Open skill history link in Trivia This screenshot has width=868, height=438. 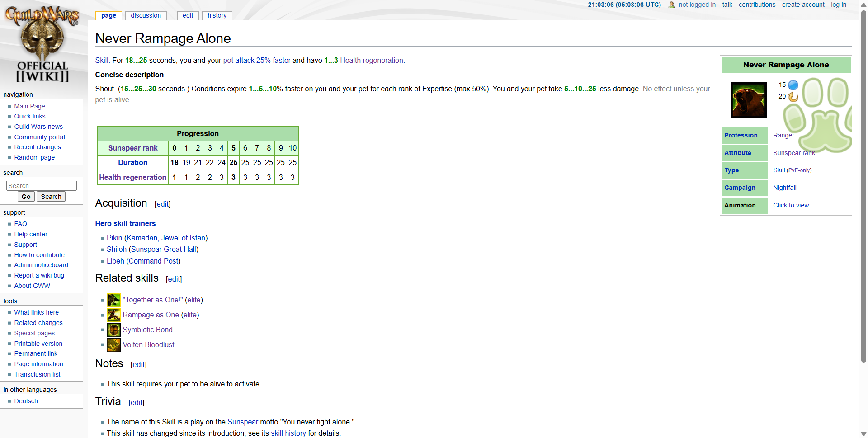click(x=288, y=433)
